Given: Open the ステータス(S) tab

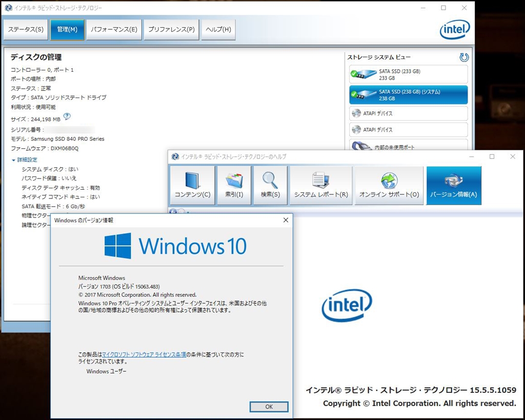Looking at the screenshot, I should (x=26, y=29).
